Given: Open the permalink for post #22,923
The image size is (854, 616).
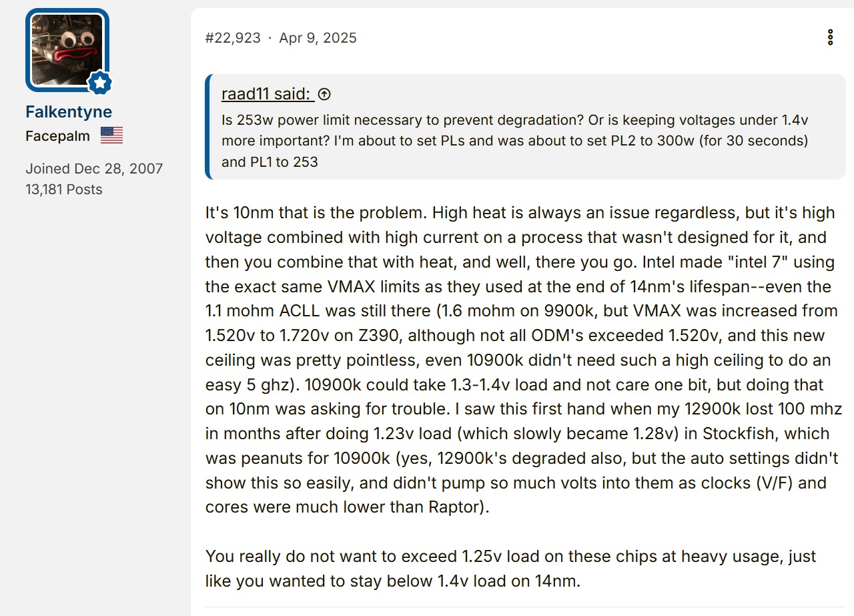Looking at the screenshot, I should tap(233, 37).
